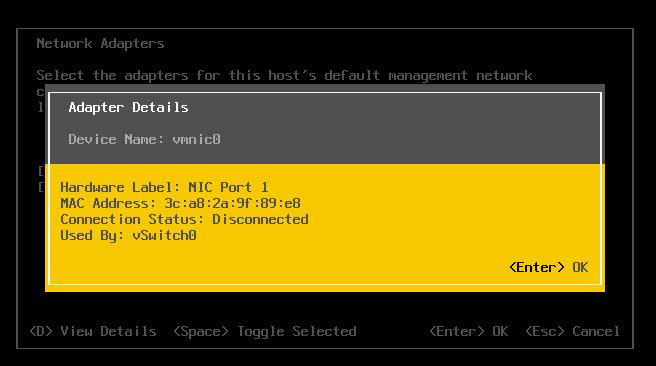Screen dimensions: 656x366
Task: Click the default management network phrase
Action: point(428,75)
